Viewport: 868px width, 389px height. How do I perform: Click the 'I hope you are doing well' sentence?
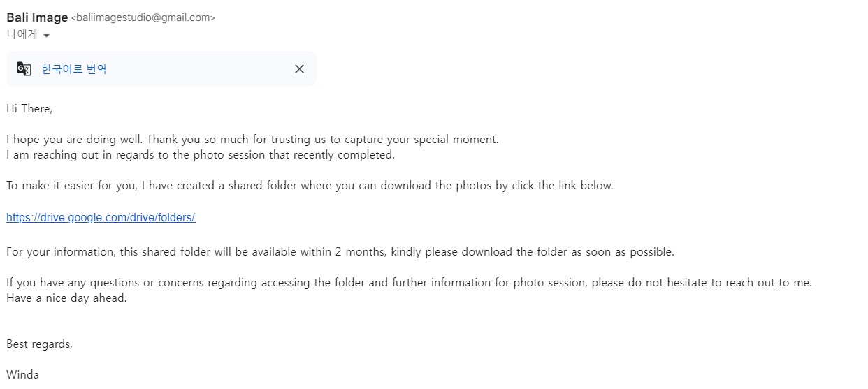[x=252, y=139]
